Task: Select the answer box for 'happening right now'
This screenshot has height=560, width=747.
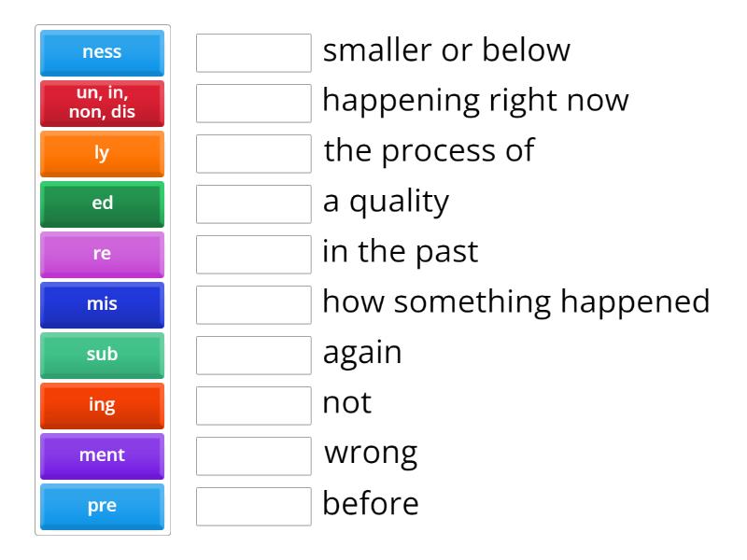Action: [254, 103]
